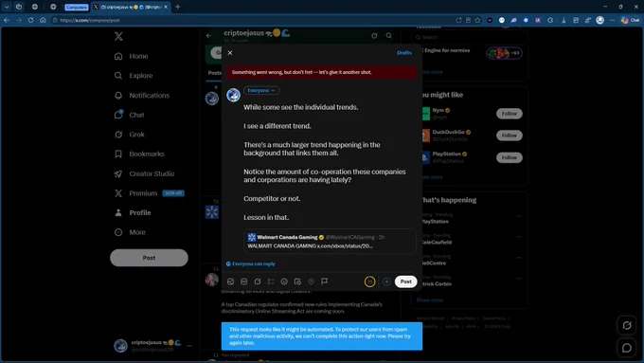Open the tab list dropdown arrow
This screenshot has height=363, width=644.
[x=7, y=7]
